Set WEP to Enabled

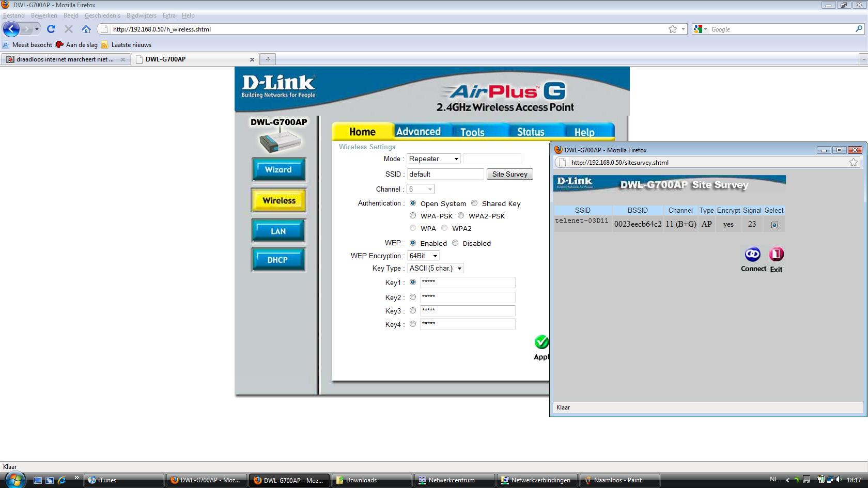pos(413,243)
